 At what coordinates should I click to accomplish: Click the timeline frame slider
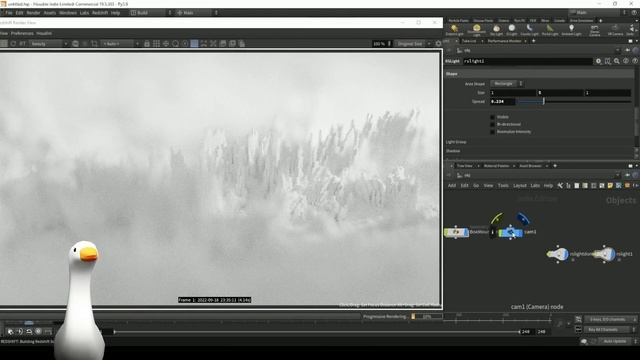pyautogui.click(x=317, y=332)
